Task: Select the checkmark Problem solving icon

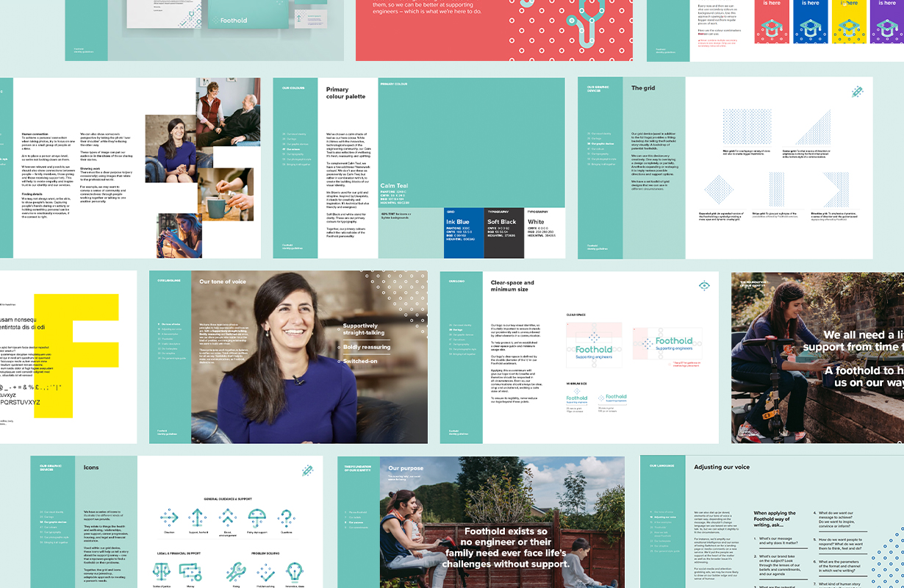Action: 265,573
